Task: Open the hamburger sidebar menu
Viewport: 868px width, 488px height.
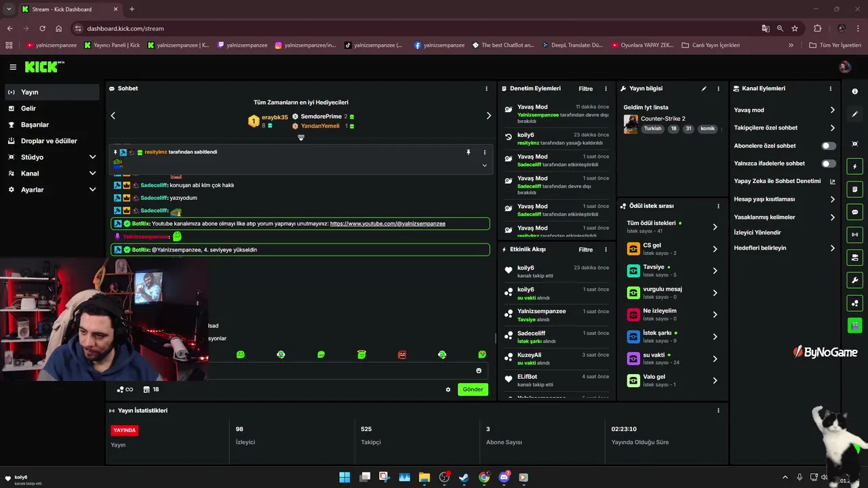Action: tap(13, 67)
